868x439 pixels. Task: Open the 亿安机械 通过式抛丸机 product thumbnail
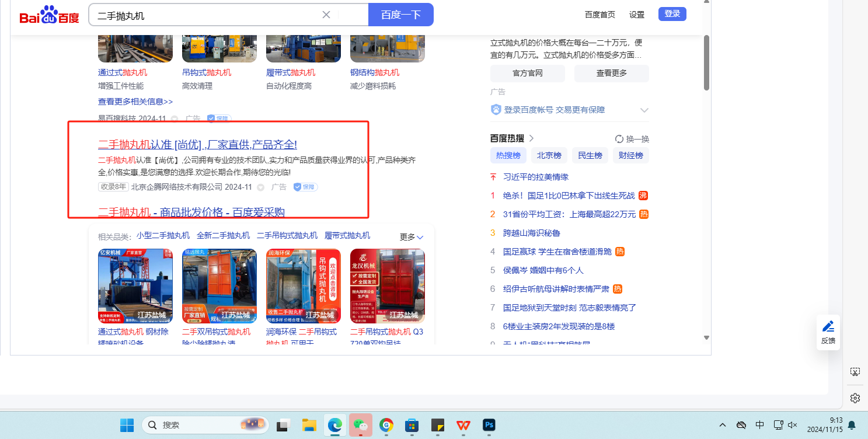tap(135, 286)
